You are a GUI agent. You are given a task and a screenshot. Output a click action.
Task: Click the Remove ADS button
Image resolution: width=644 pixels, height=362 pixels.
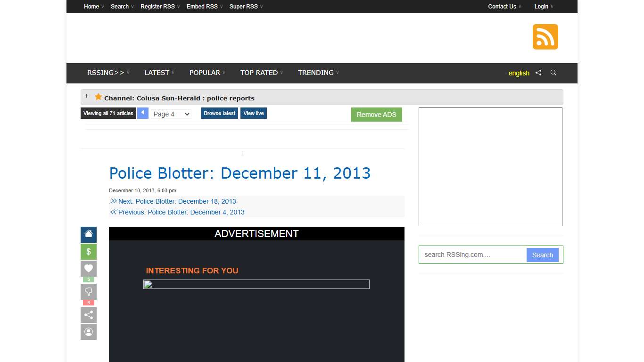coord(376,115)
